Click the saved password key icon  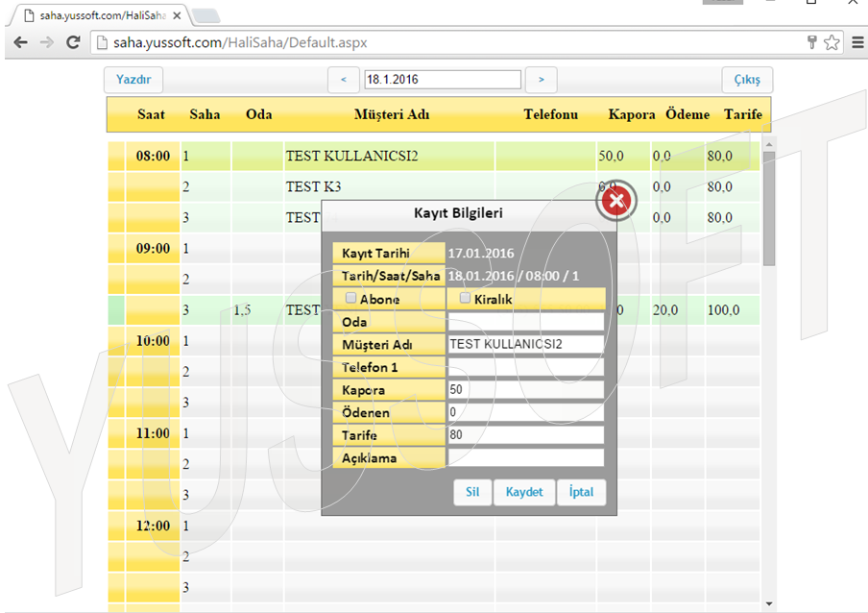[812, 42]
